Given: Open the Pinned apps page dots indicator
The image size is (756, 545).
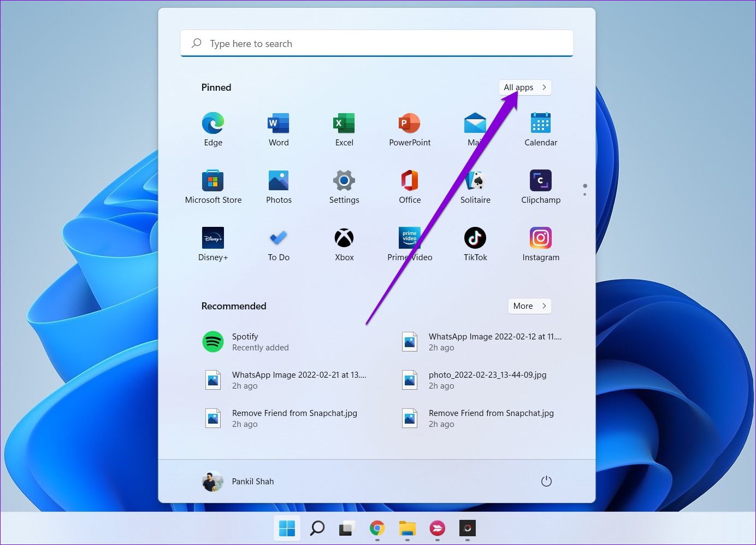Looking at the screenshot, I should (x=584, y=189).
